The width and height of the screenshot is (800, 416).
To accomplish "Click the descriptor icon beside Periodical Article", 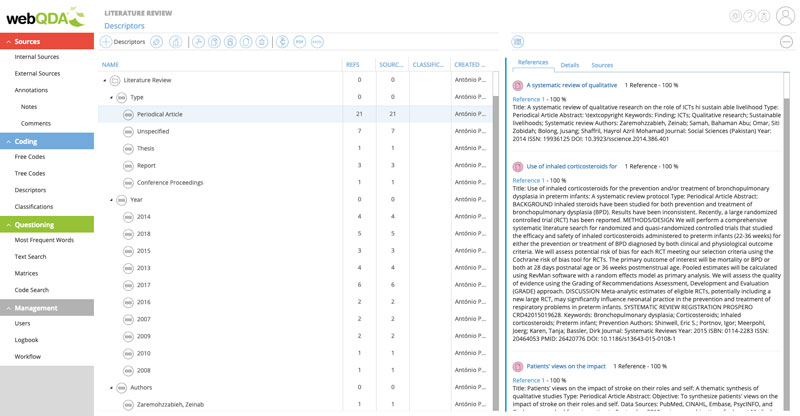I will [x=129, y=114].
